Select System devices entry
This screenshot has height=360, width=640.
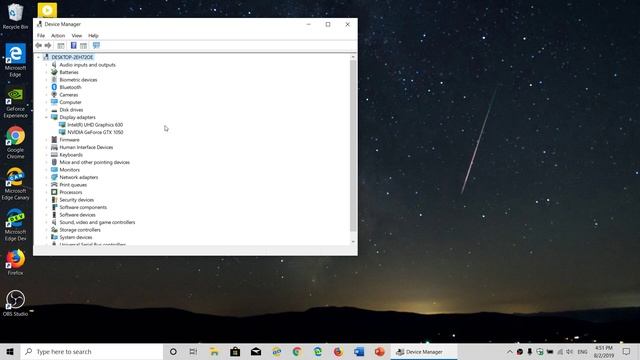tap(76, 238)
